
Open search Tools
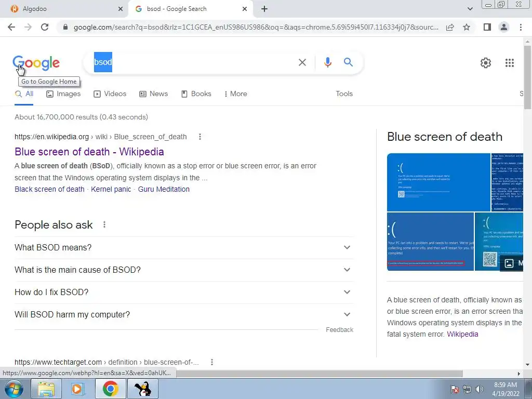344,94
